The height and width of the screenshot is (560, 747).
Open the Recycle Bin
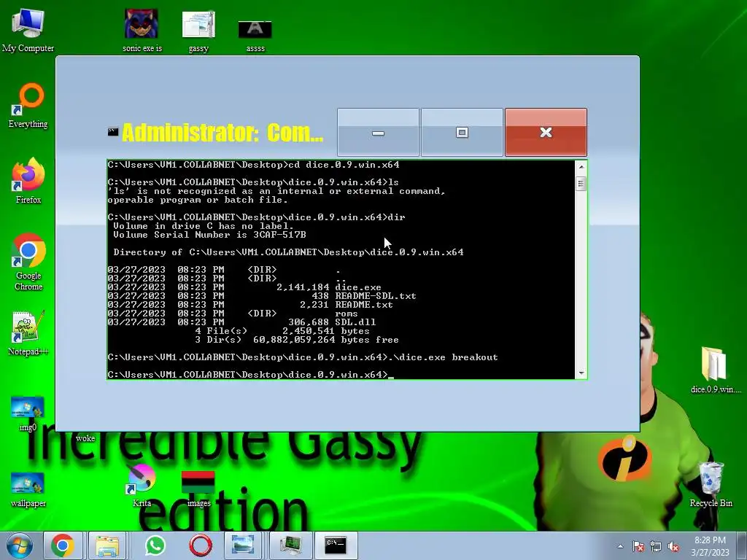click(711, 485)
